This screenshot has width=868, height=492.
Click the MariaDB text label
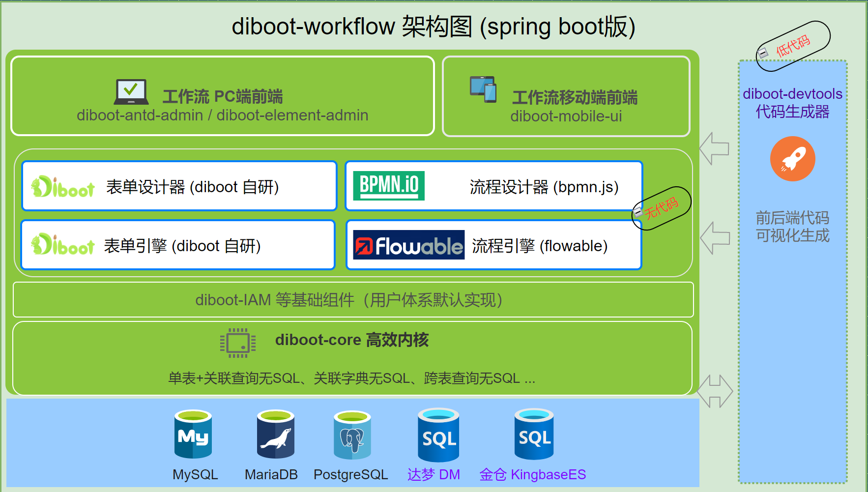(x=271, y=474)
